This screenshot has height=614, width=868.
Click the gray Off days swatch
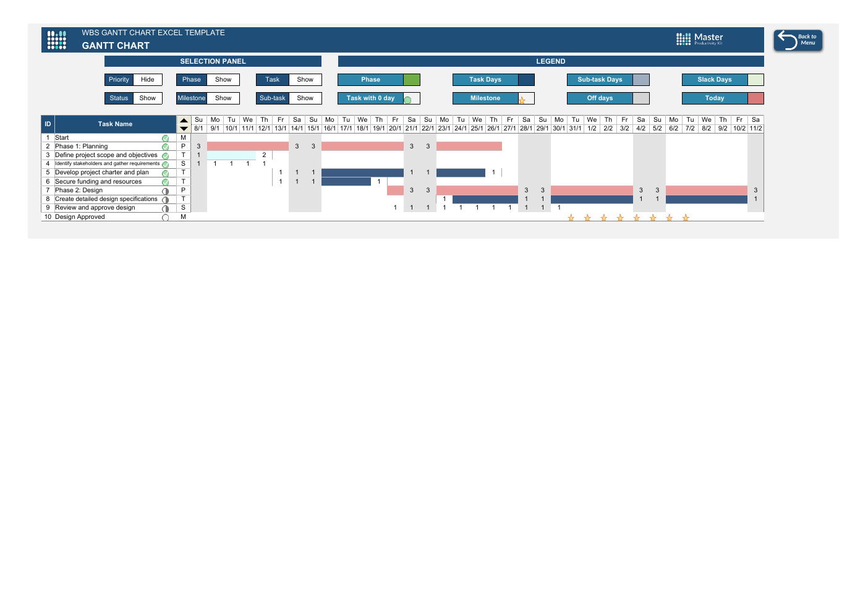pos(641,98)
